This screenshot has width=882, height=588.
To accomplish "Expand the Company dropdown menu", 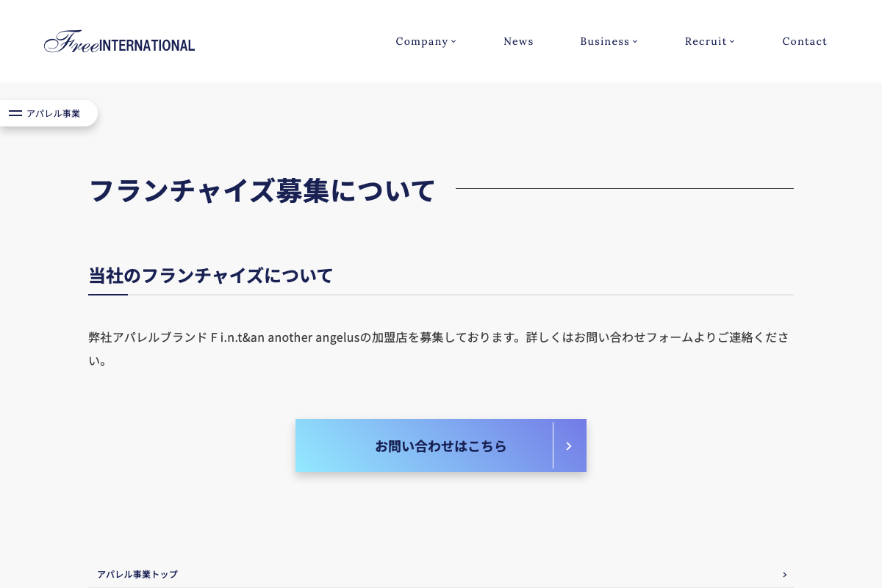I will (x=426, y=41).
